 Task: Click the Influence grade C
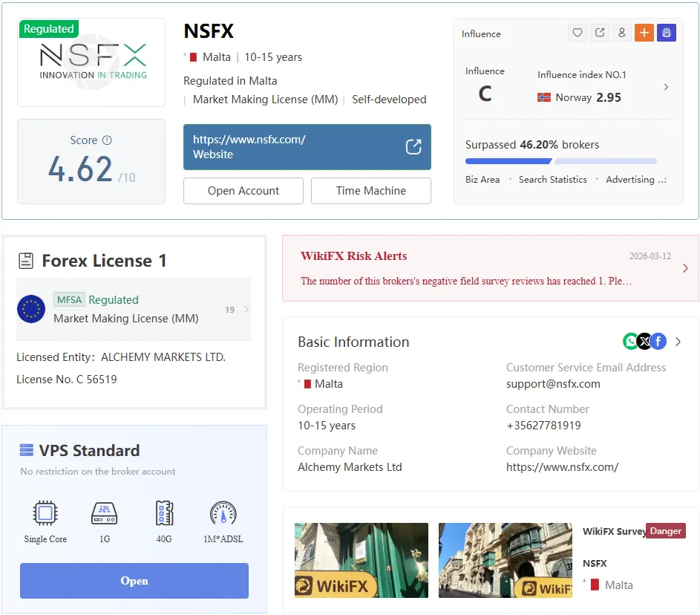pyautogui.click(x=485, y=94)
